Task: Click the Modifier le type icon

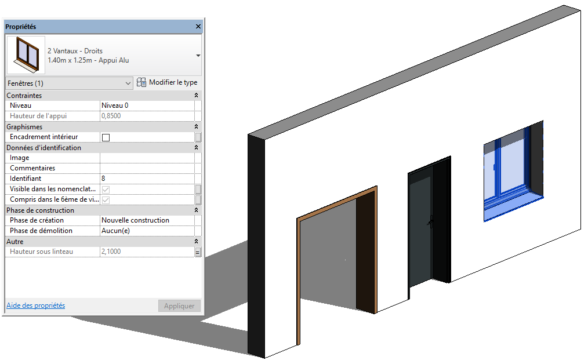Action: point(141,83)
